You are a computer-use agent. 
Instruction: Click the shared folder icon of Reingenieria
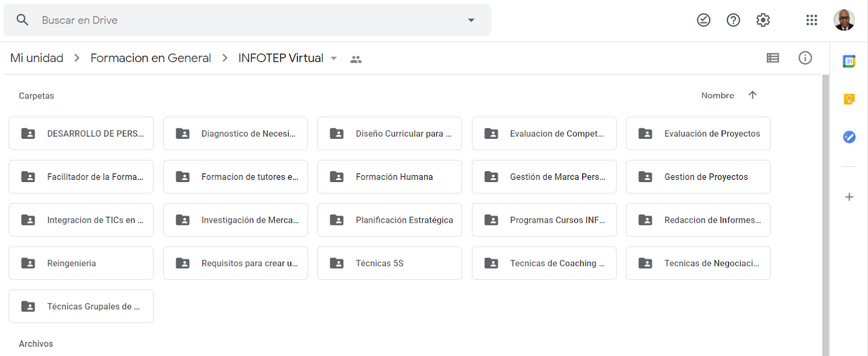(28, 263)
